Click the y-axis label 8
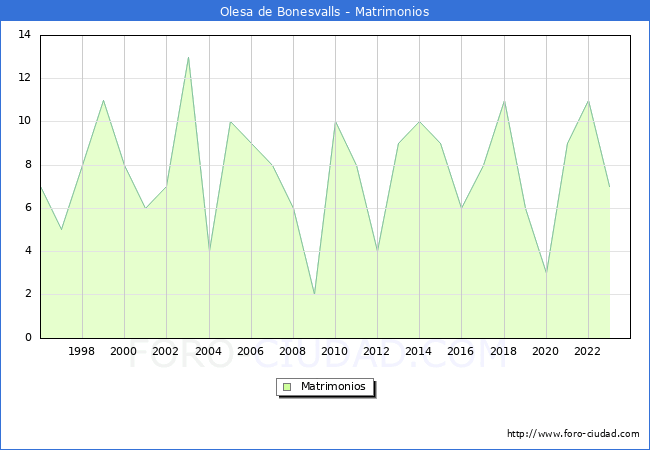Viewport: 650px width, 450px height. (x=28, y=165)
